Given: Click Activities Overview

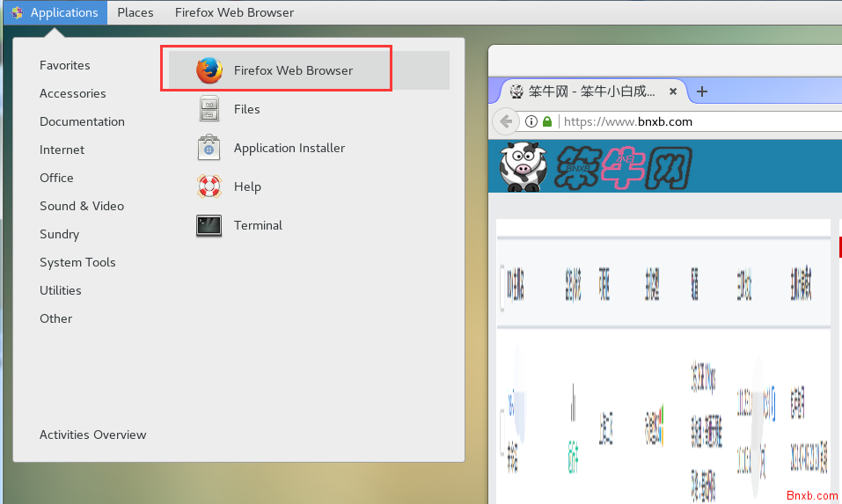Looking at the screenshot, I should click(92, 435).
